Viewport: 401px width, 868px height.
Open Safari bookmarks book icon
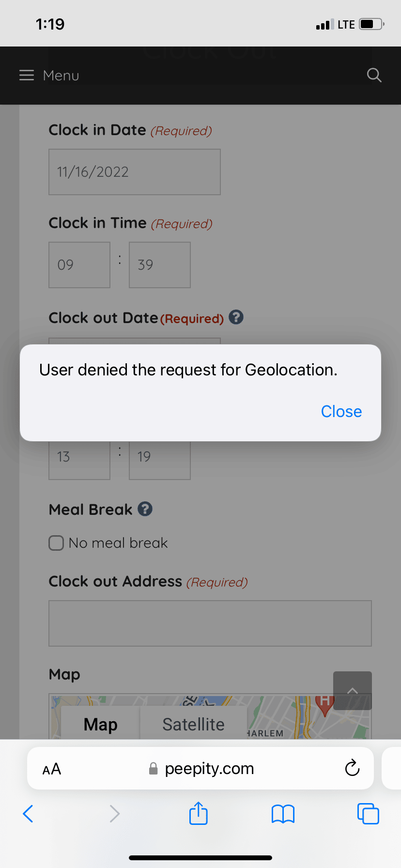[x=283, y=814]
